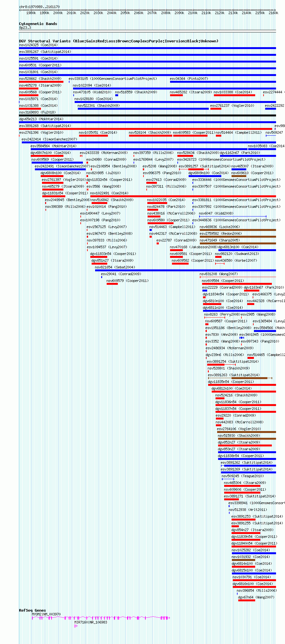
Task: Click variant nsv609610 (Cooper2011)
Action: [x=253, y=173]
